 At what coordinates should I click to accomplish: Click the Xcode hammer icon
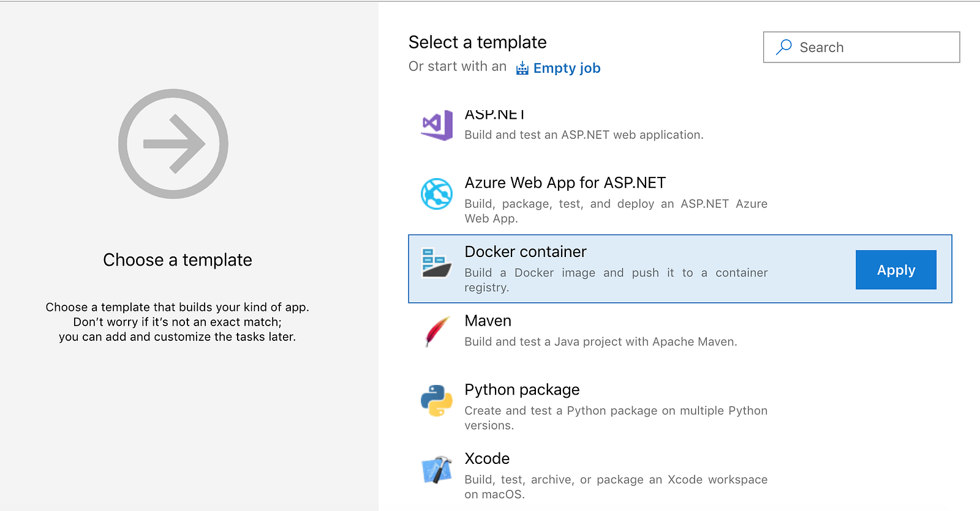pyautogui.click(x=437, y=469)
